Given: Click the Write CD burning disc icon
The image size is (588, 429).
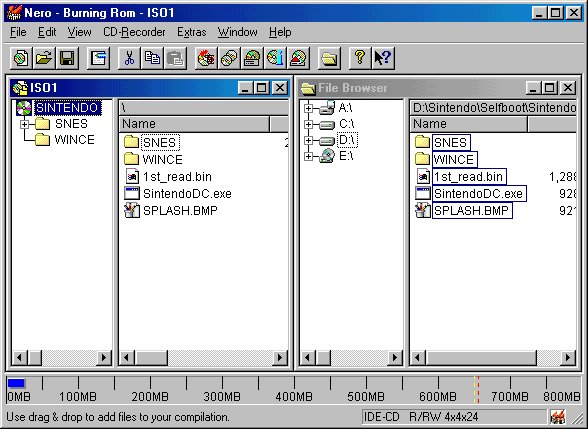Looking at the screenshot, I should [x=206, y=58].
